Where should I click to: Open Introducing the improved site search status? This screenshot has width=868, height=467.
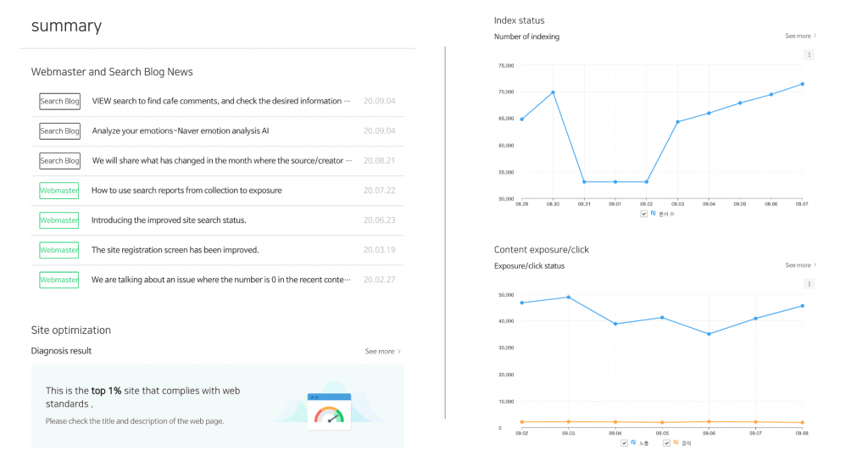(x=169, y=220)
